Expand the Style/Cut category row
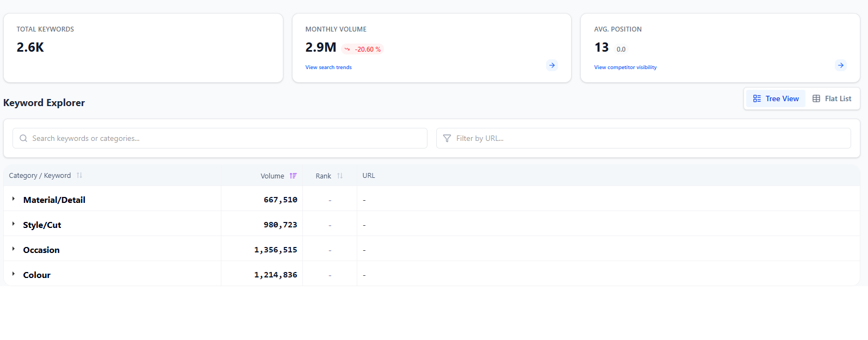 coord(14,224)
